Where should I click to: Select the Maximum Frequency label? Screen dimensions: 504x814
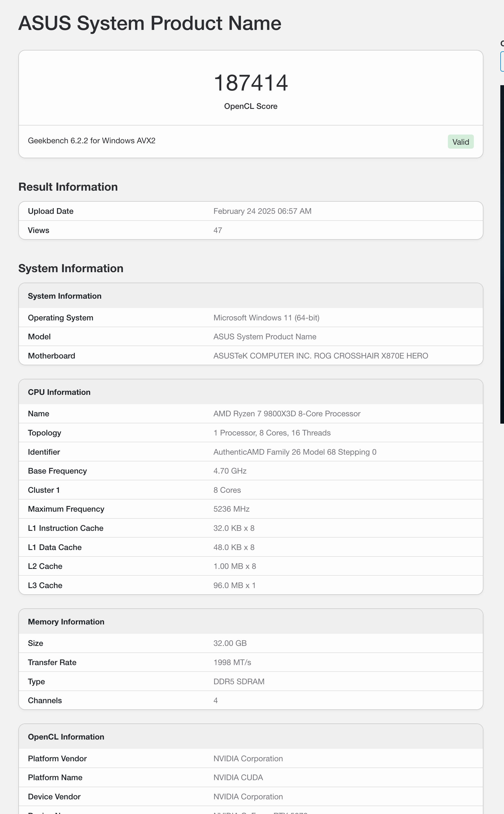(x=66, y=509)
